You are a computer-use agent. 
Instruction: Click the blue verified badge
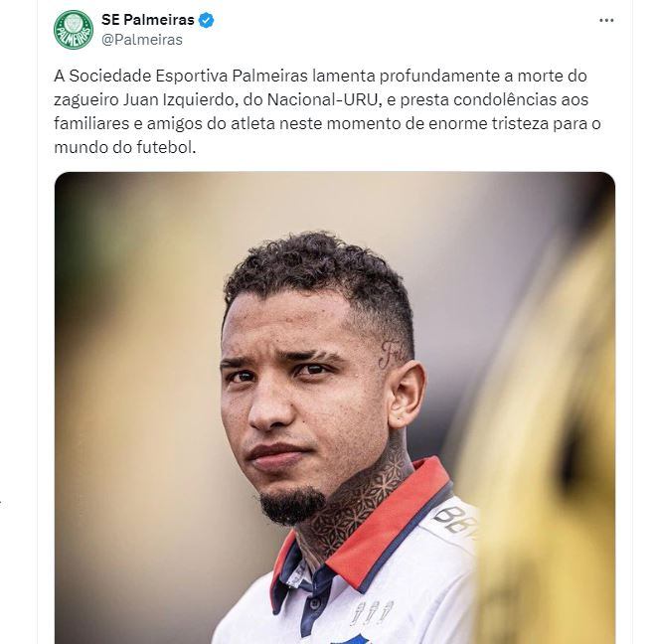point(206,20)
